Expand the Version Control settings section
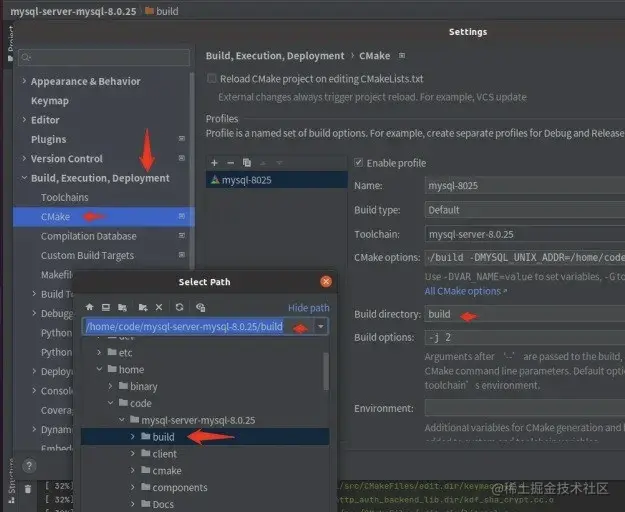The image size is (625, 512). (x=24, y=158)
